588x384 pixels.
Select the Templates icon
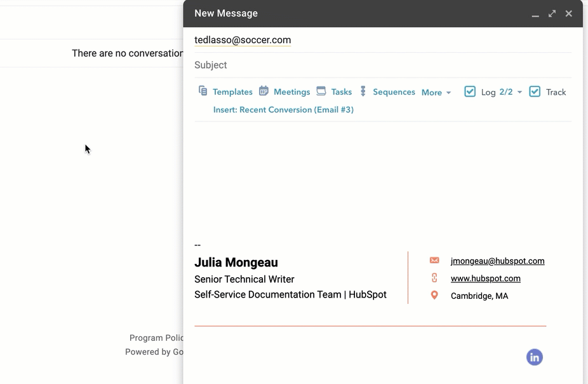[x=203, y=91]
